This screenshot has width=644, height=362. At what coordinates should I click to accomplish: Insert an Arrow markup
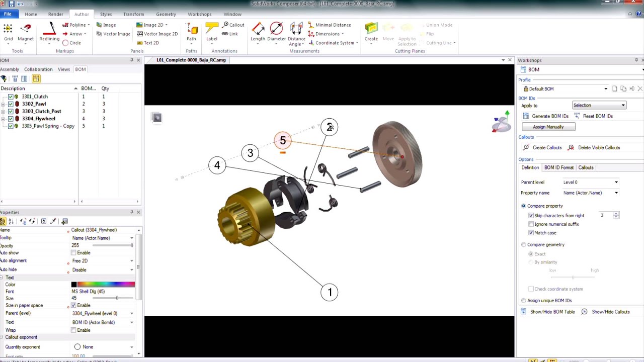tap(74, 34)
